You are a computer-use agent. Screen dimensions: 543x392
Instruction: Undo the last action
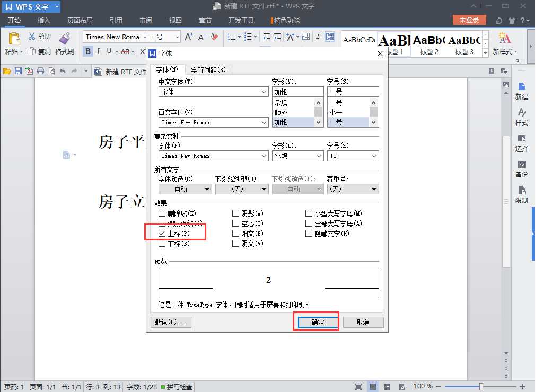coord(63,72)
